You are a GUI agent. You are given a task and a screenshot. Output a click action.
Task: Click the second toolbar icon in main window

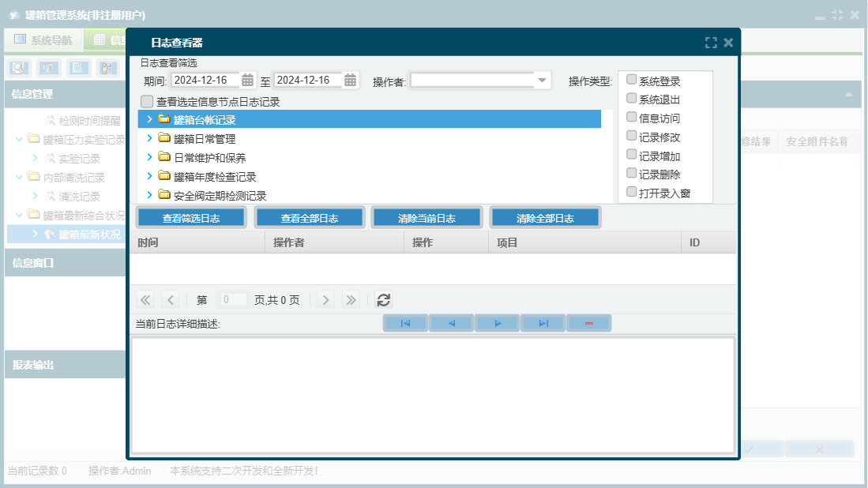point(49,68)
